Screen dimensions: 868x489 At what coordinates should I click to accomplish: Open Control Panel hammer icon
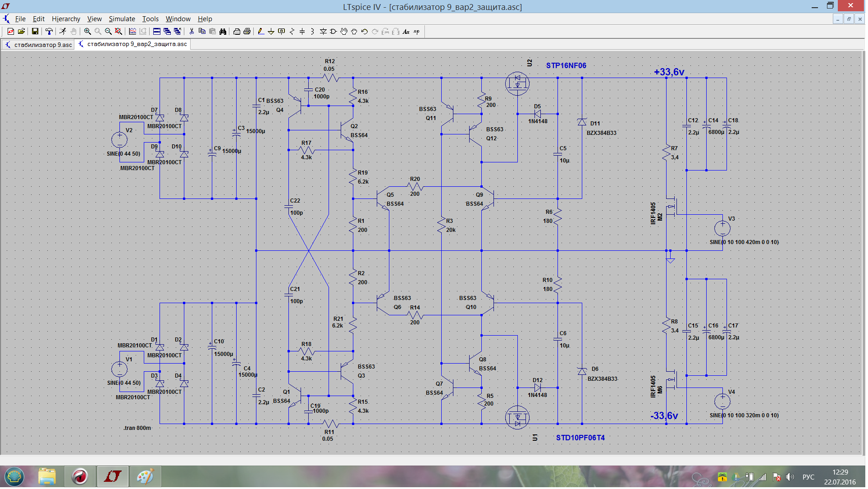(x=49, y=32)
